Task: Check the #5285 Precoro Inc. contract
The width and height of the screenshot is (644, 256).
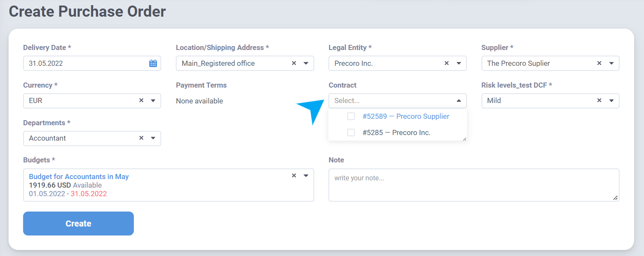Action: coord(351,132)
